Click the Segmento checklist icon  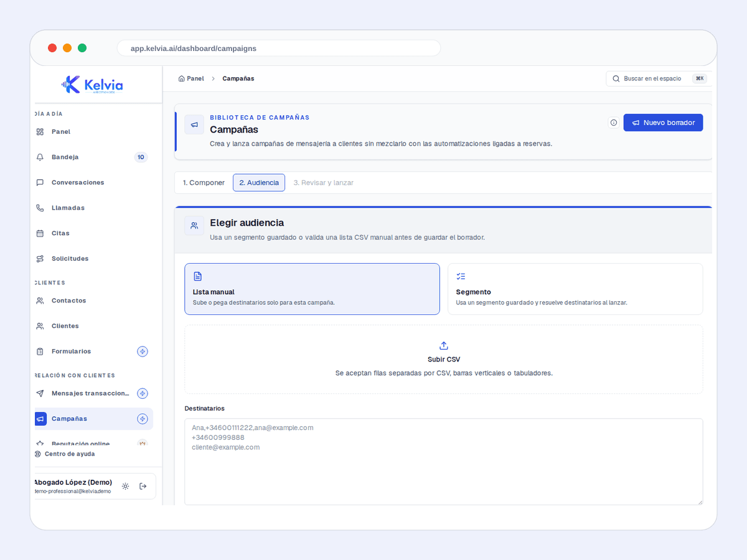click(x=461, y=276)
